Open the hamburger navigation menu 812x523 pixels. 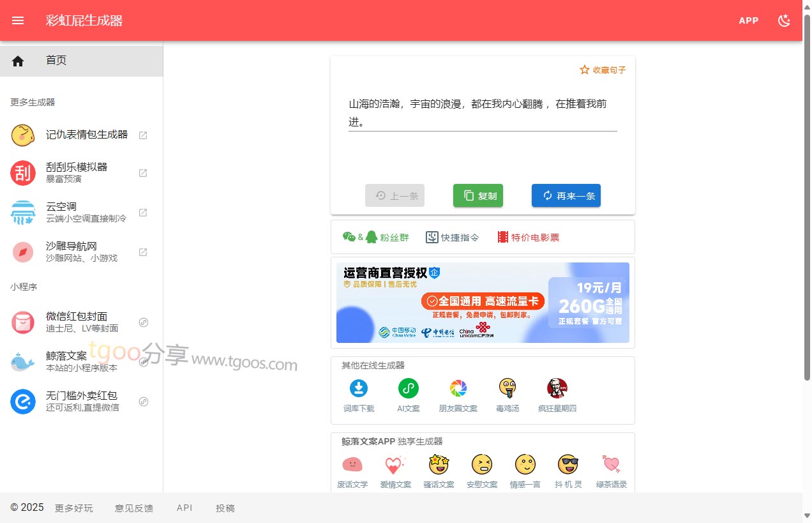pyautogui.click(x=18, y=20)
